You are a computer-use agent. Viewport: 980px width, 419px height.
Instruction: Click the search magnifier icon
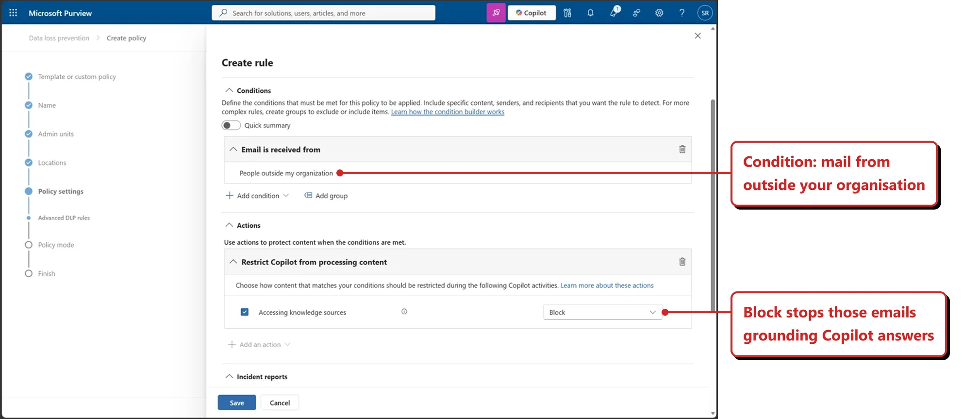[x=223, y=13]
